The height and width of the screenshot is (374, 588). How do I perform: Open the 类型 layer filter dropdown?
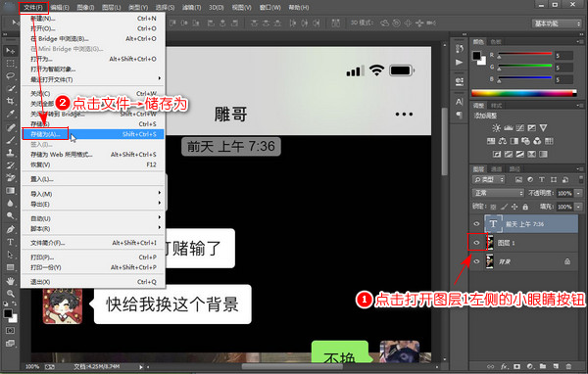489,180
